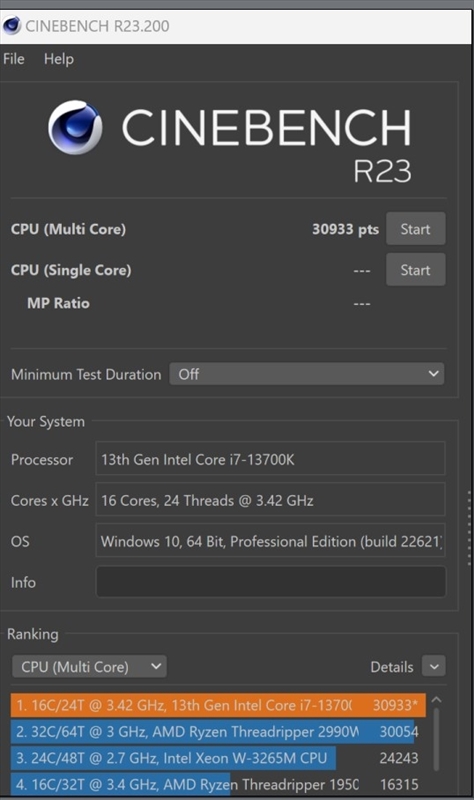474x800 pixels.
Task: Open the File menu
Action: coord(14,59)
